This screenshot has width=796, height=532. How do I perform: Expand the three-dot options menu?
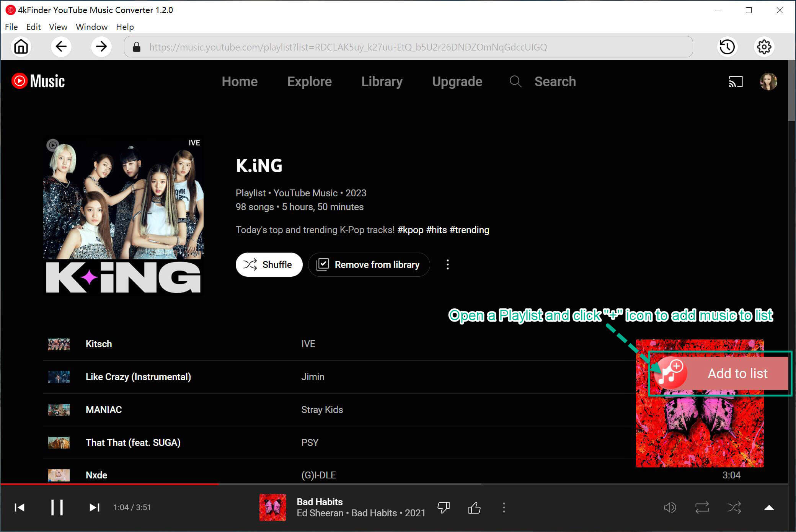pos(448,264)
